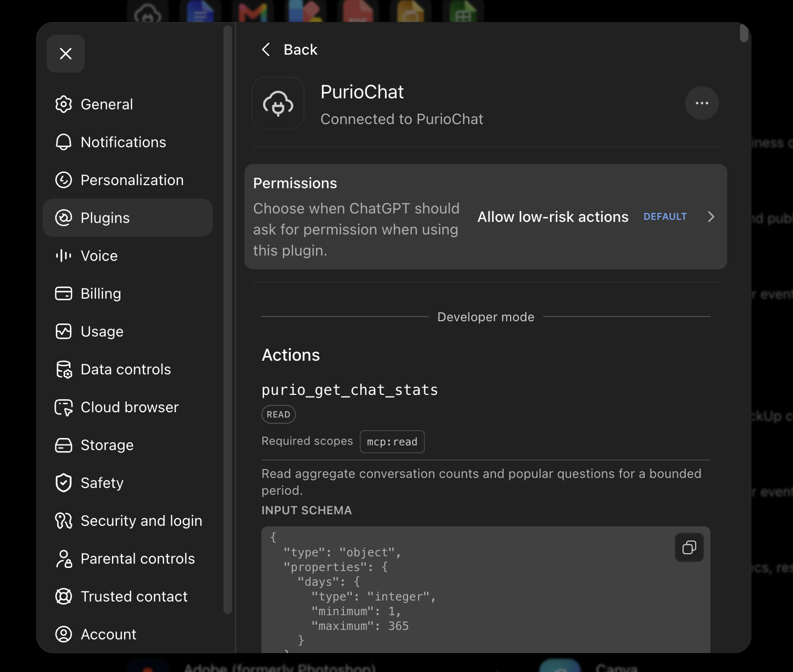Click the Required scopes label
793x672 pixels.
(x=307, y=441)
